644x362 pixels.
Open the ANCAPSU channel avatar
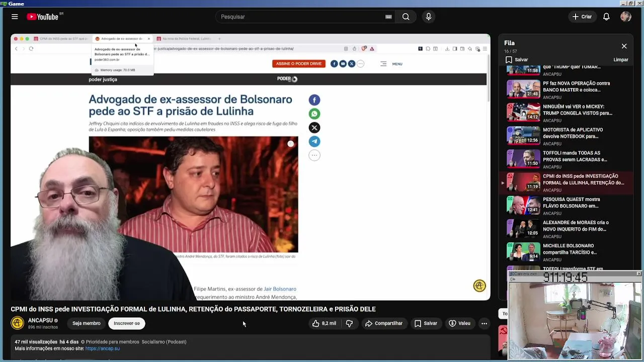click(x=18, y=323)
